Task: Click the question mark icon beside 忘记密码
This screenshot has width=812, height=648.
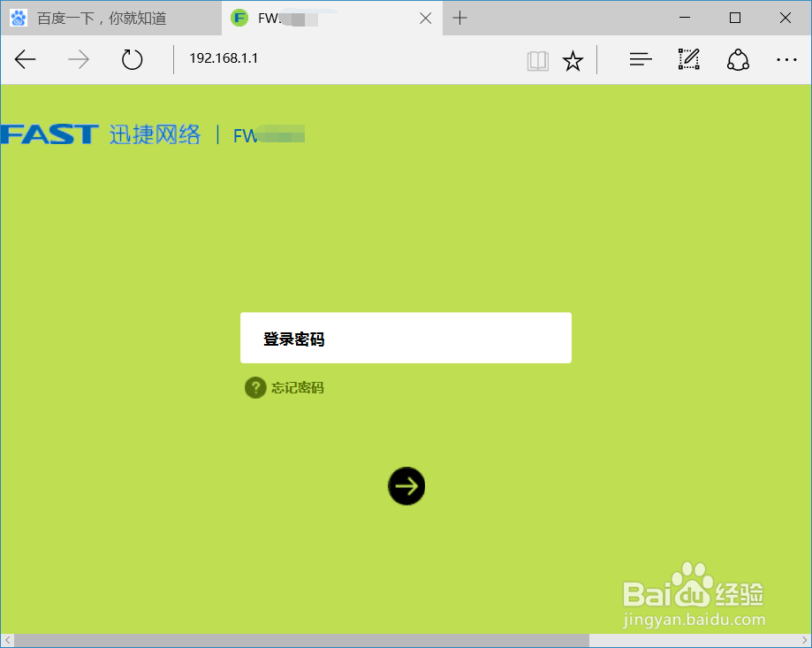Action: [254, 387]
